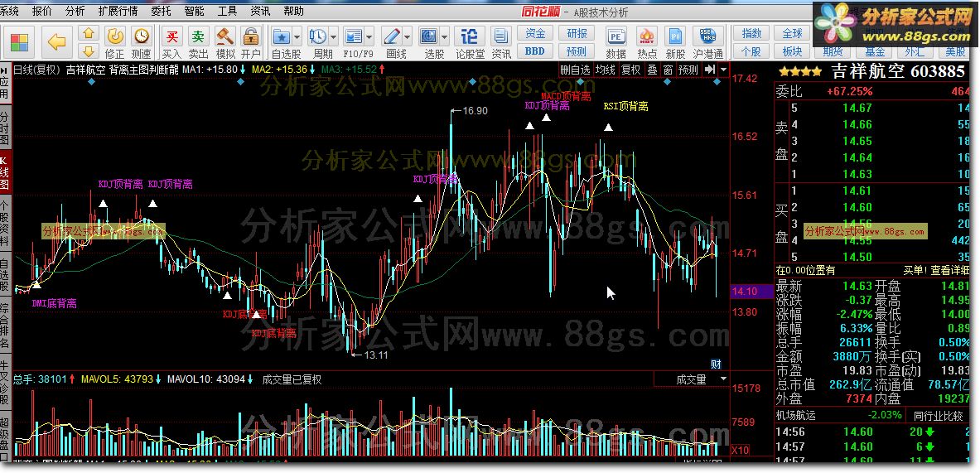The height and width of the screenshot is (473, 980).
Task: Click the yellow up arrow button
Action: pos(89,32)
